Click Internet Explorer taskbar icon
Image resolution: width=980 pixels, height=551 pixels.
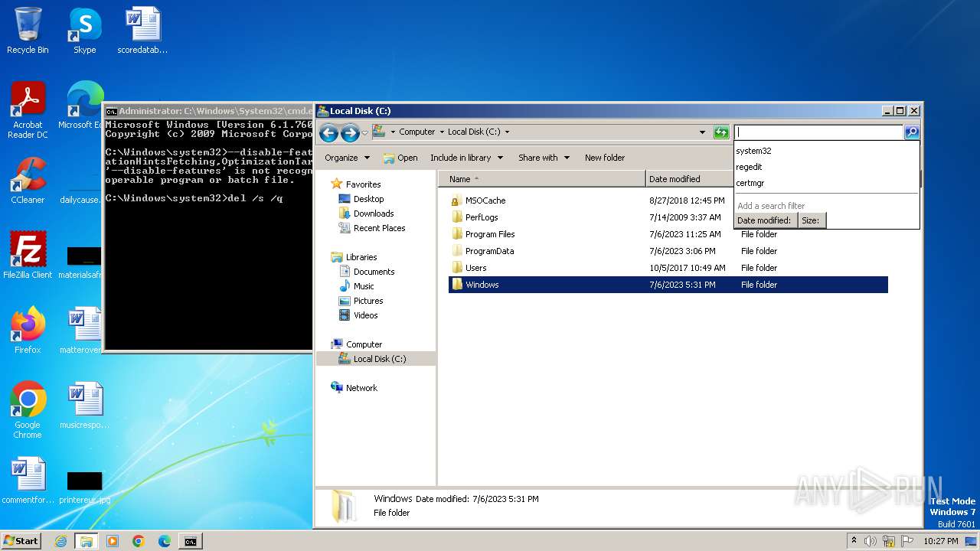[x=60, y=541]
